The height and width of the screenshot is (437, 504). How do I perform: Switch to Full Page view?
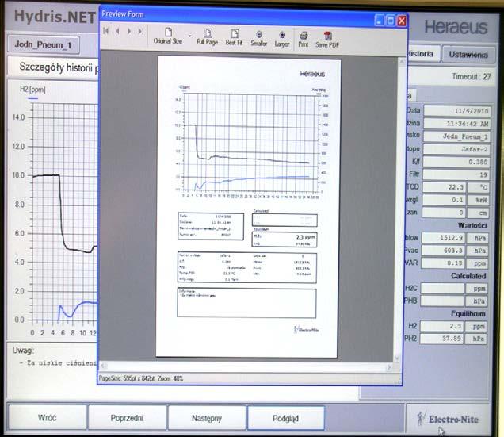pyautogui.click(x=208, y=37)
